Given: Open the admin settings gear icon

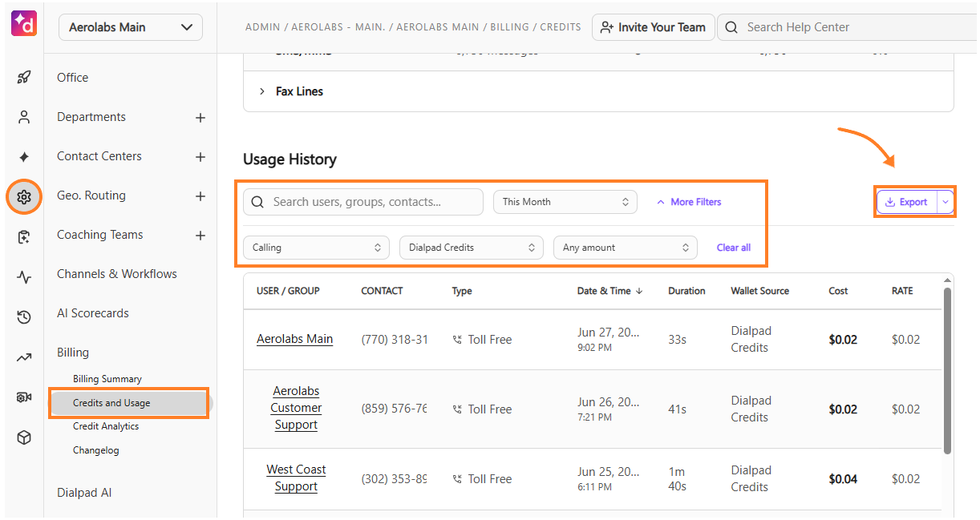Looking at the screenshot, I should click(24, 196).
